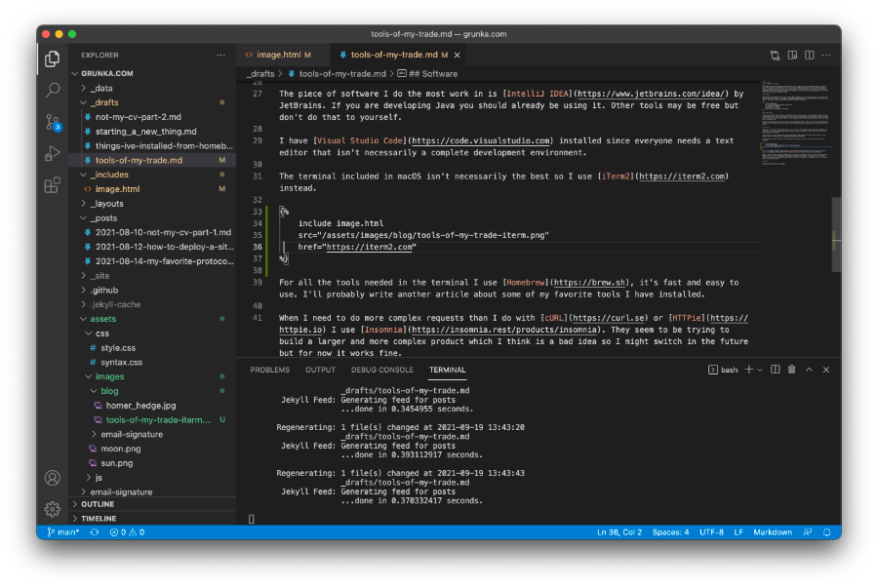Expand the _data folder

[152, 88]
